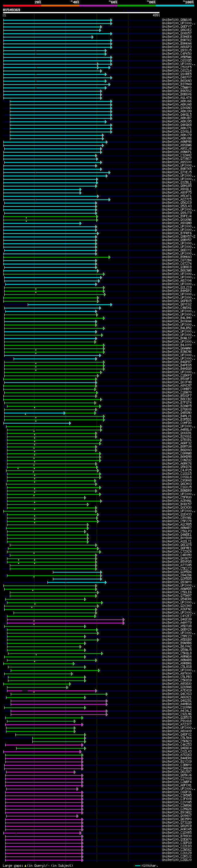The image size is (197, 868).
Task: Open hit UniRef100_B3TM49
Action: click(177, 84)
